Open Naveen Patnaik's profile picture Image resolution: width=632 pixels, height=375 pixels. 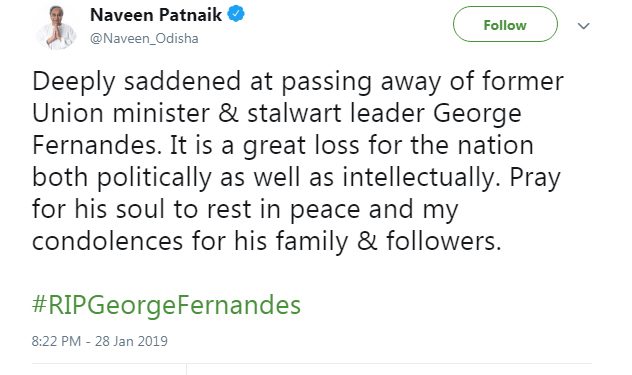[56, 27]
